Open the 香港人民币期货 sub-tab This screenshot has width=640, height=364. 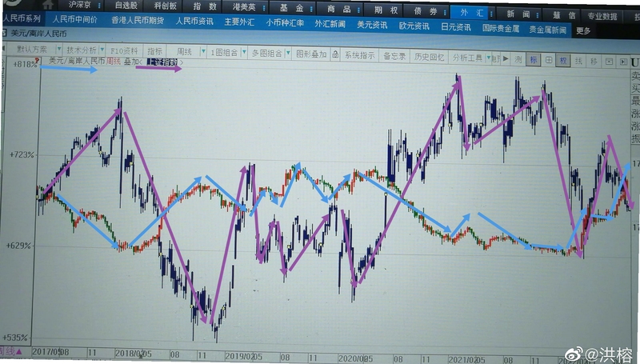(x=138, y=20)
